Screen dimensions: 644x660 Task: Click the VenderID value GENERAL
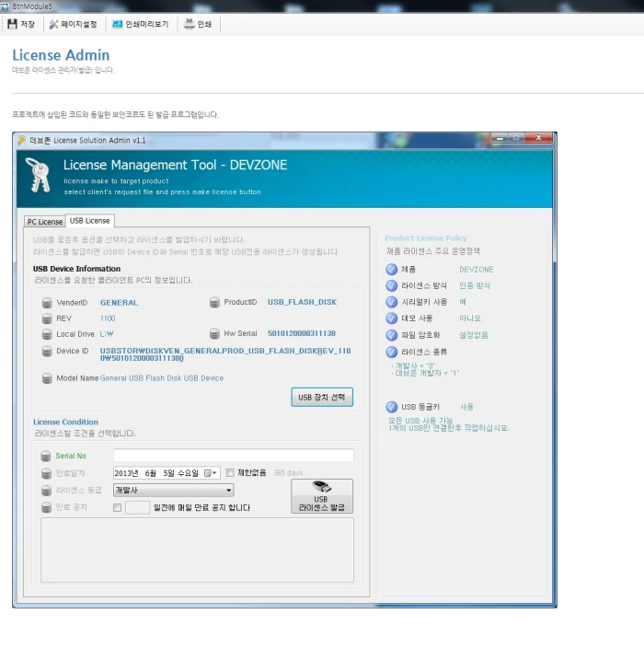coord(119,303)
